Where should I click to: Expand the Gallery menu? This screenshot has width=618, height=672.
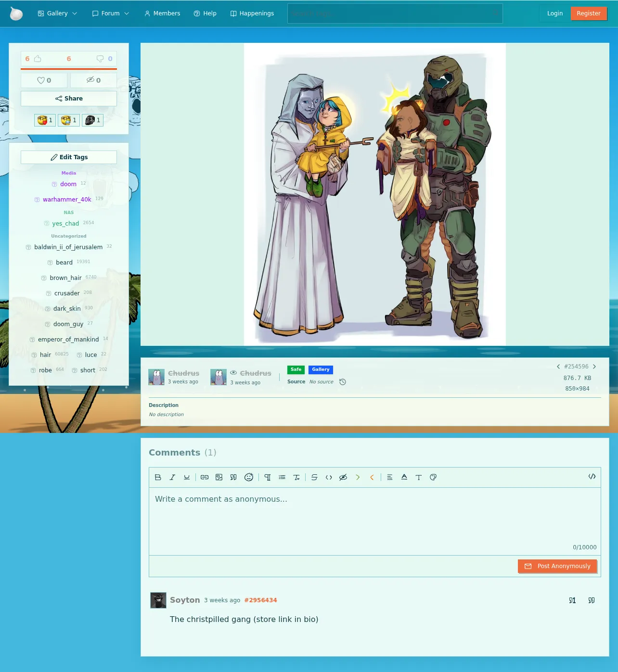[x=57, y=13]
